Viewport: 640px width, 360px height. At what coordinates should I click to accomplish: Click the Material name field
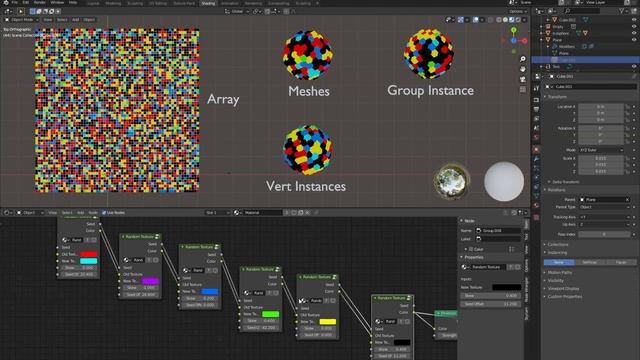pos(262,213)
